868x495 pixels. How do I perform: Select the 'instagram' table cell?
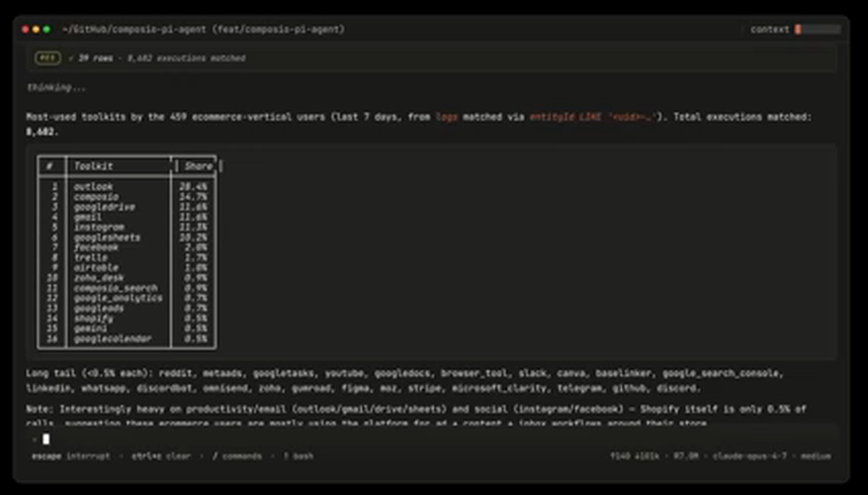click(x=99, y=227)
